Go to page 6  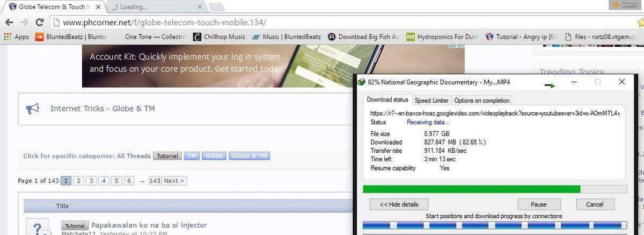coord(129,181)
